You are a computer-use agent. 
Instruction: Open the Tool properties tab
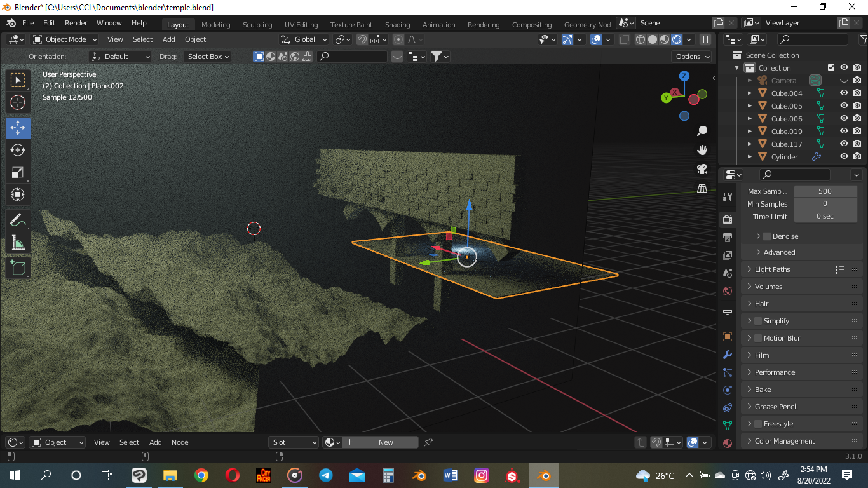(x=728, y=197)
